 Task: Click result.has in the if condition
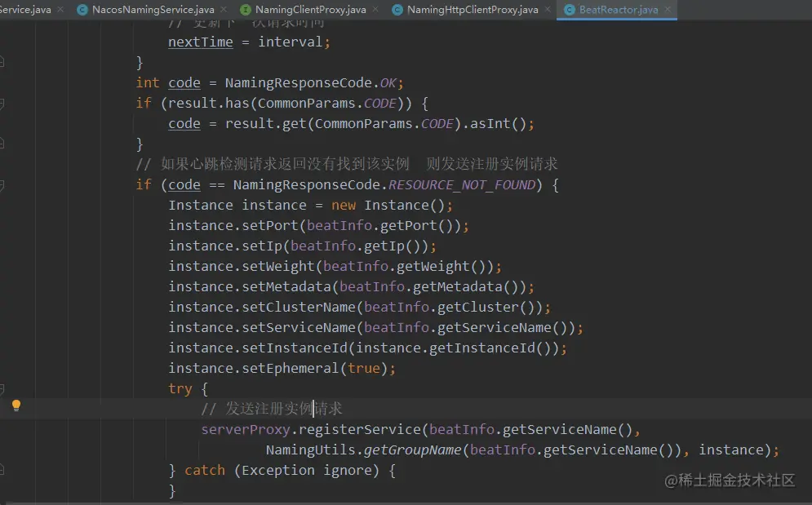coord(209,103)
